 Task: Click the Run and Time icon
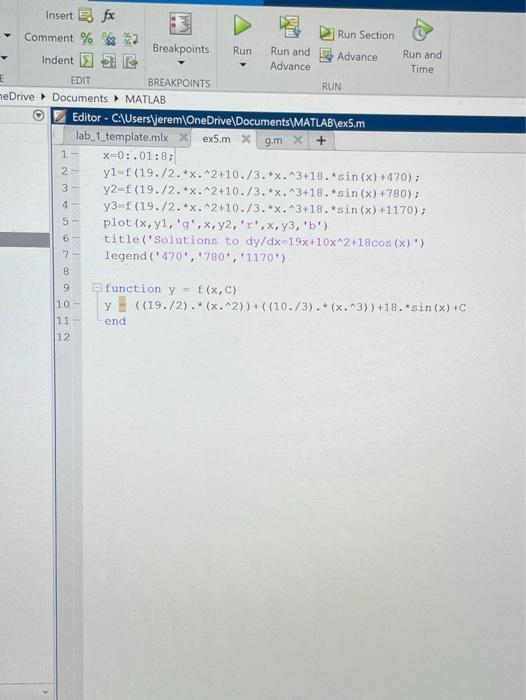[x=422, y=30]
